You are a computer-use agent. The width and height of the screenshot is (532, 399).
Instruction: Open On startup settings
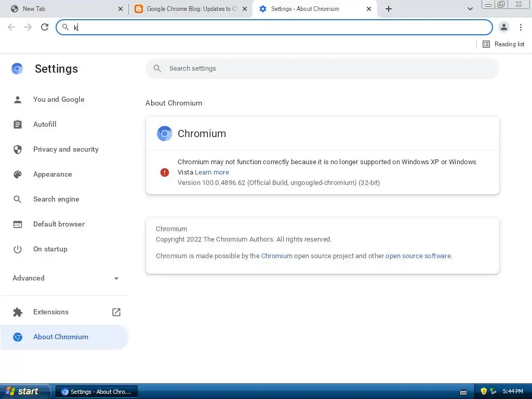(64, 249)
